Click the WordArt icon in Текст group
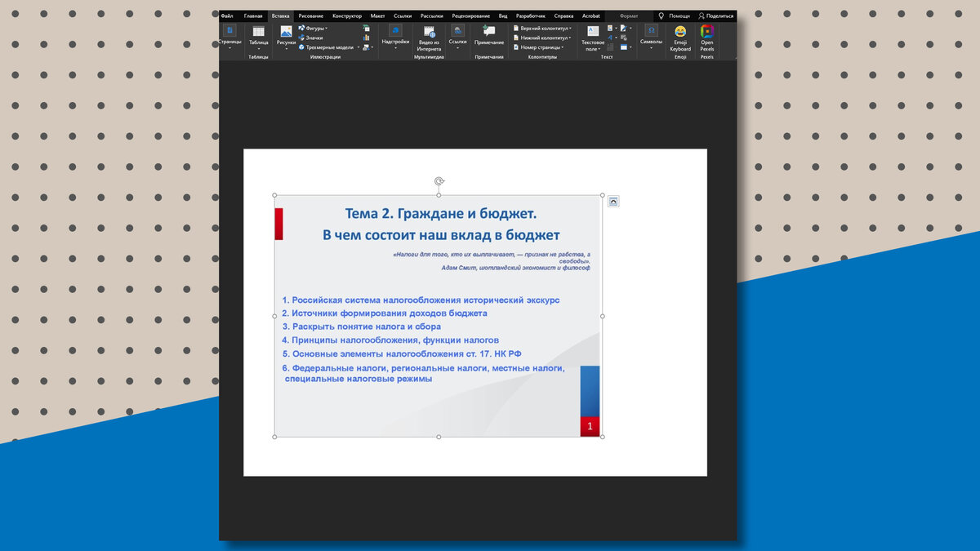This screenshot has width=980, height=551. [x=612, y=38]
